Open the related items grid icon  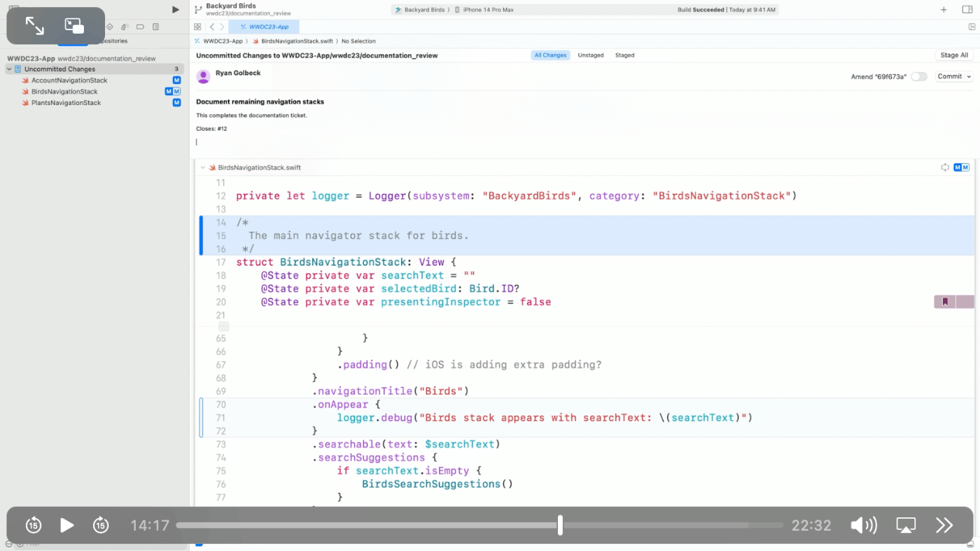click(197, 27)
